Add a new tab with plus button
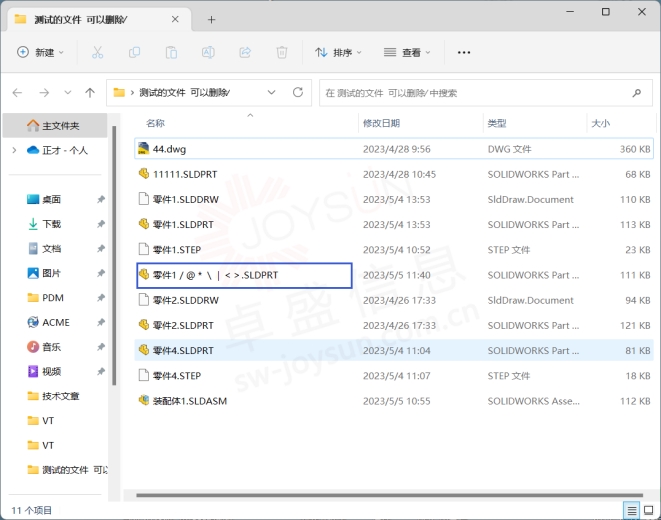The width and height of the screenshot is (661, 520). 211,19
